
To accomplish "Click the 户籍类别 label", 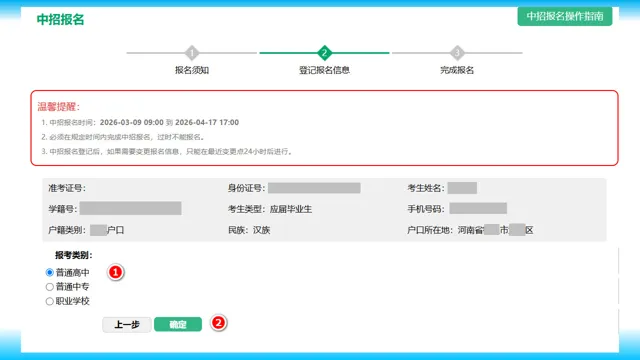I will (x=67, y=230).
